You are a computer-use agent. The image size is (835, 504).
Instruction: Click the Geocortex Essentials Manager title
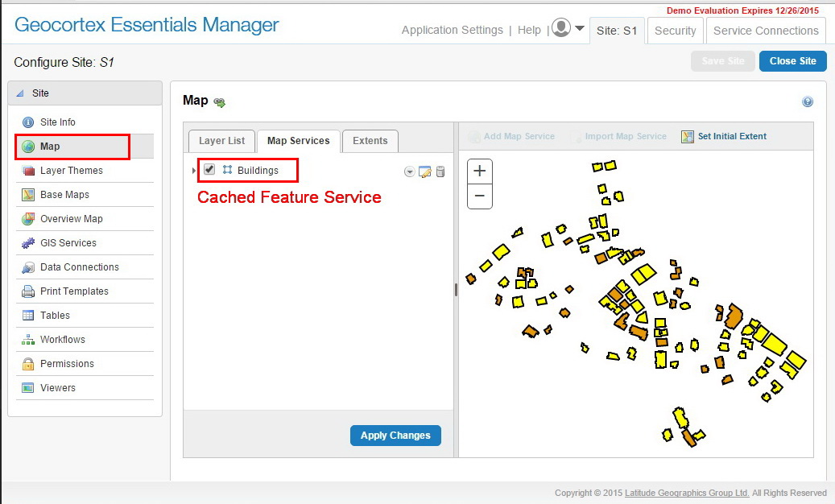(147, 24)
